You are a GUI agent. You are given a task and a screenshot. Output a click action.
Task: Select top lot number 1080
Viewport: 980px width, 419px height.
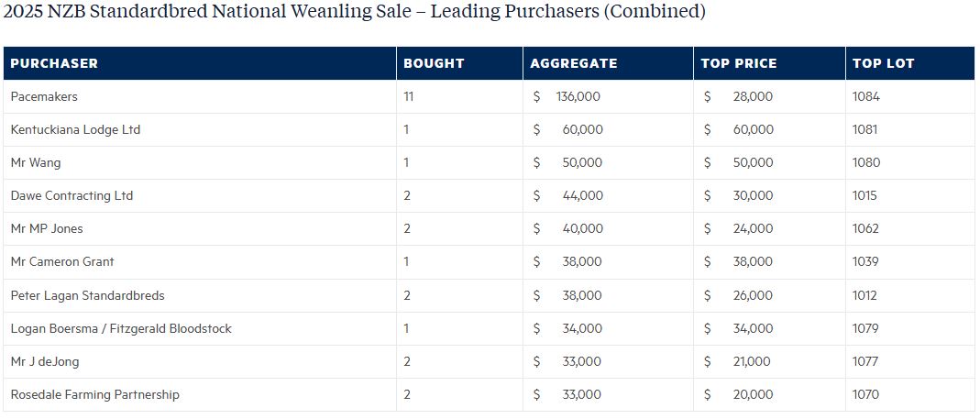pos(865,162)
